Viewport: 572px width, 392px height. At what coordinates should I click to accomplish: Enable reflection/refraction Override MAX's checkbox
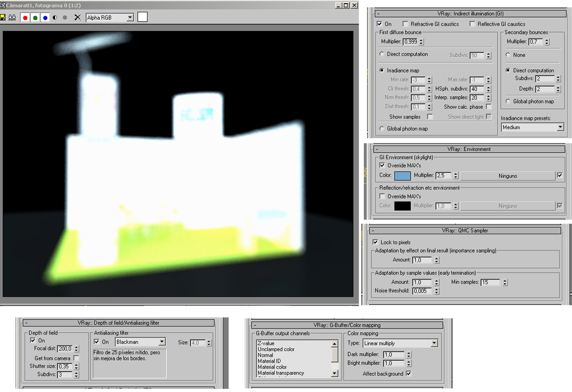(x=382, y=196)
